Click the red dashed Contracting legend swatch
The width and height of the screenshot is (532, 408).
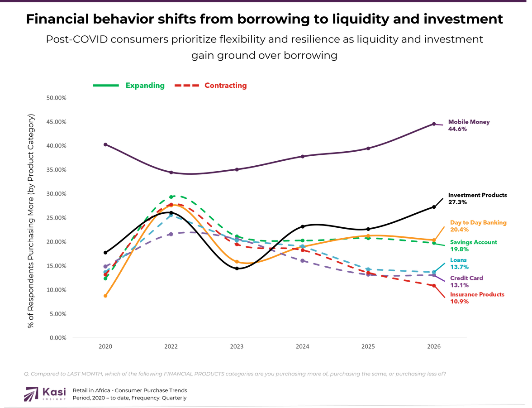point(186,85)
